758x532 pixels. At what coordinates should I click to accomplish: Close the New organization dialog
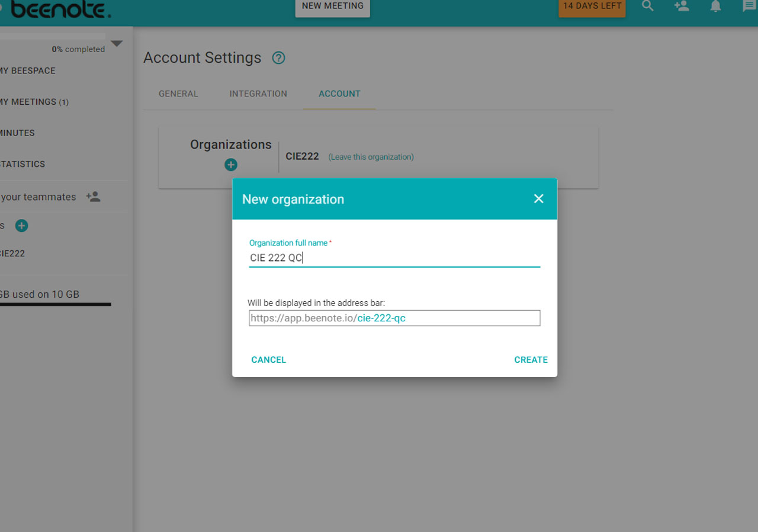tap(538, 199)
